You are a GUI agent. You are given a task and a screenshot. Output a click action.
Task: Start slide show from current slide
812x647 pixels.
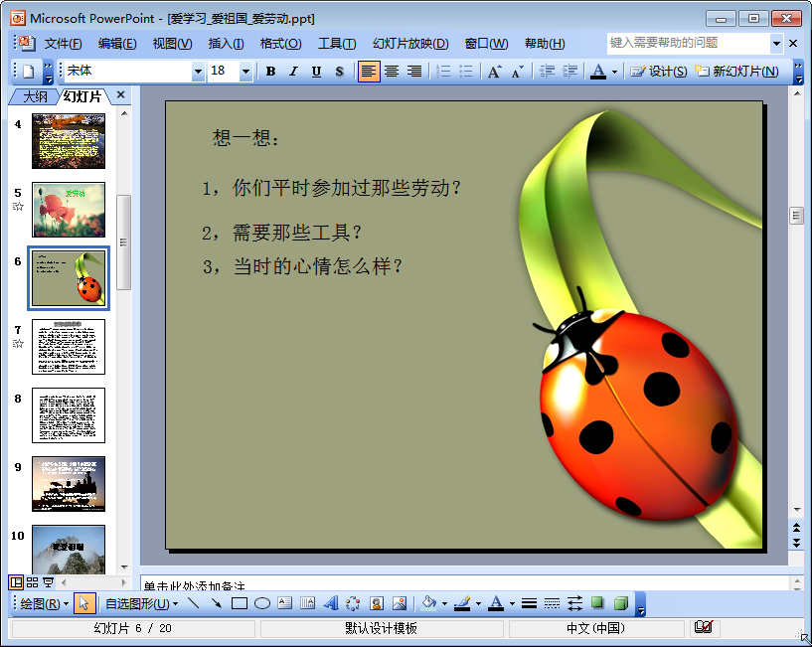[48, 582]
